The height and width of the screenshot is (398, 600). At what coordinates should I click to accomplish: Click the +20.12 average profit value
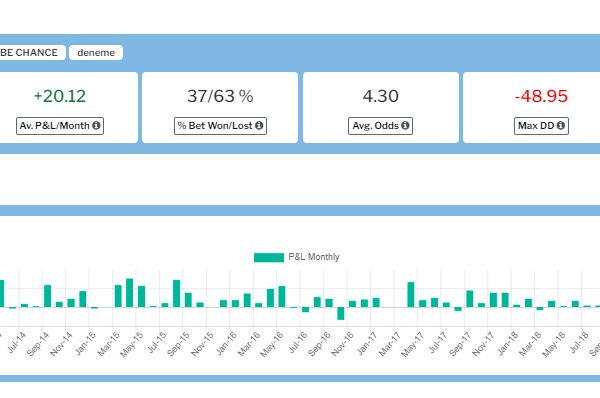click(60, 96)
